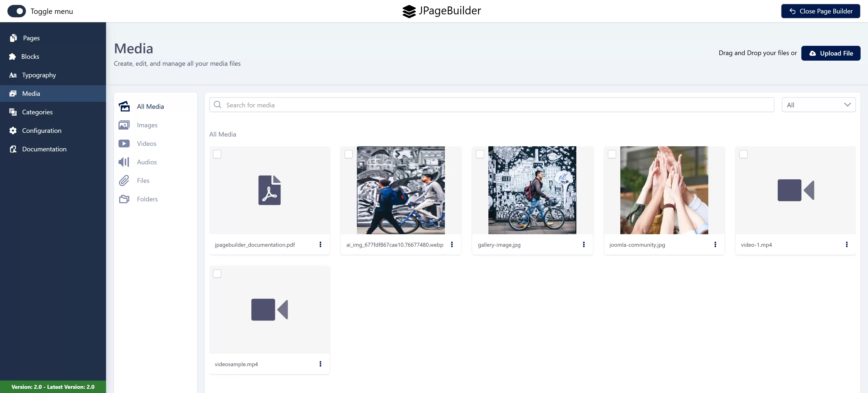The image size is (868, 393).
Task: Click the Audios speaker icon
Action: [x=124, y=162]
